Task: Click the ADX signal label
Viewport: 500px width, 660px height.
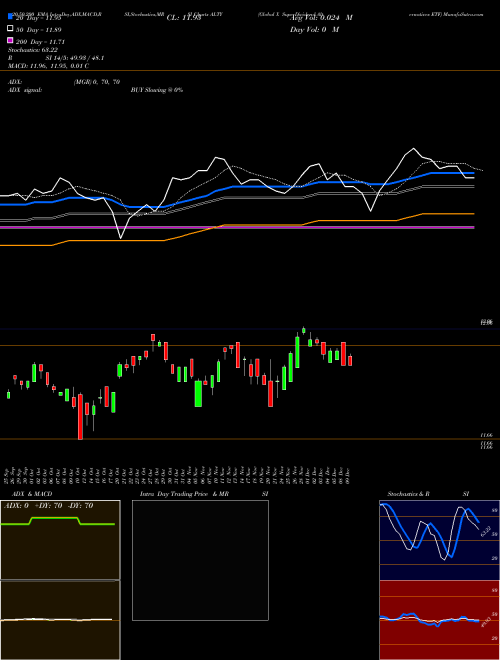Action: [x=25, y=90]
